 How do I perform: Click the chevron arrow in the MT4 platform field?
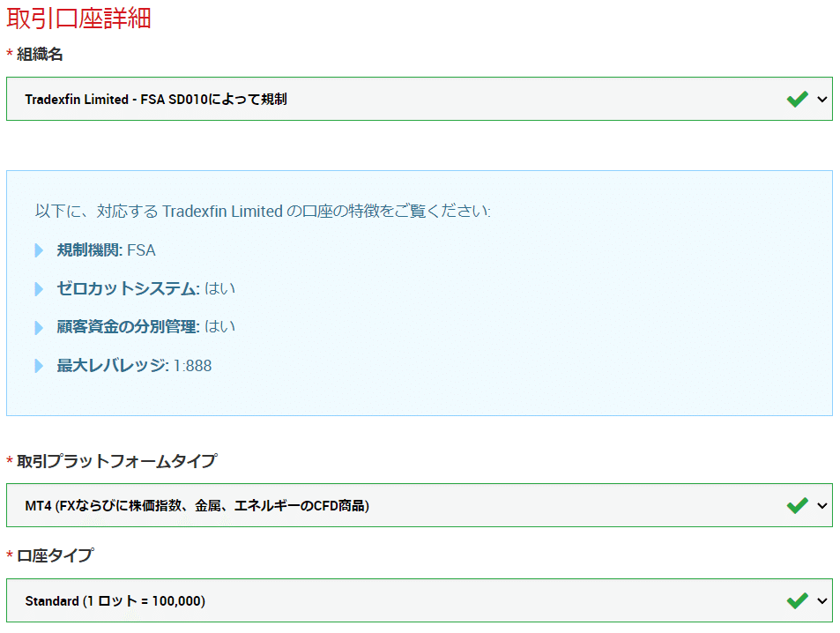tap(821, 505)
